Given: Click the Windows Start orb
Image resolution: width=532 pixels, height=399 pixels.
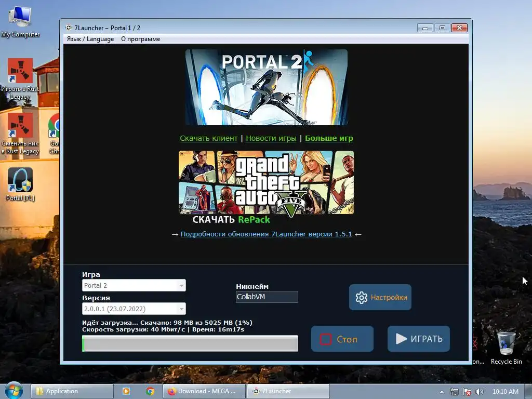Looking at the screenshot, I should click(14, 391).
